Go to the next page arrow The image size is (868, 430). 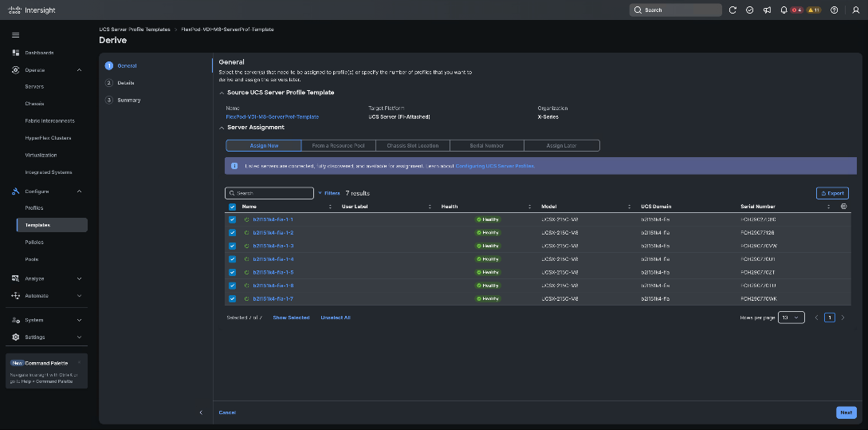pos(843,318)
